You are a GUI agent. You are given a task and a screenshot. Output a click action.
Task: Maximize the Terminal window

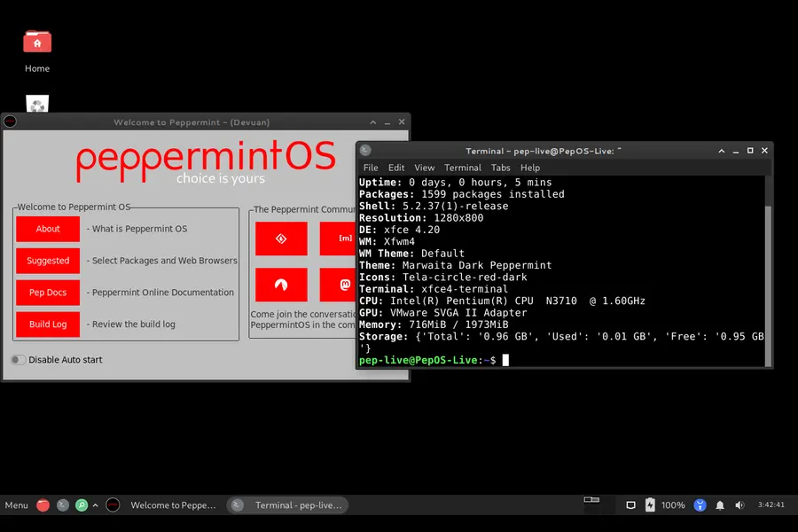pos(749,151)
